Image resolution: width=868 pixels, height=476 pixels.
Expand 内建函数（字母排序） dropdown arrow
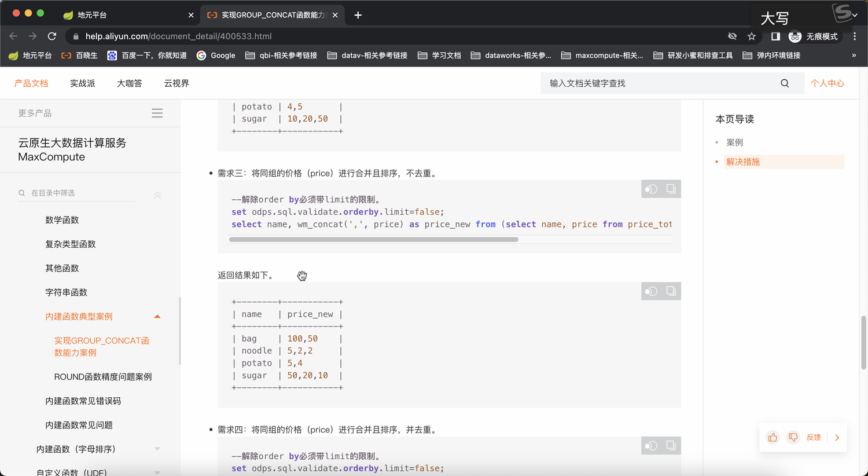157,449
